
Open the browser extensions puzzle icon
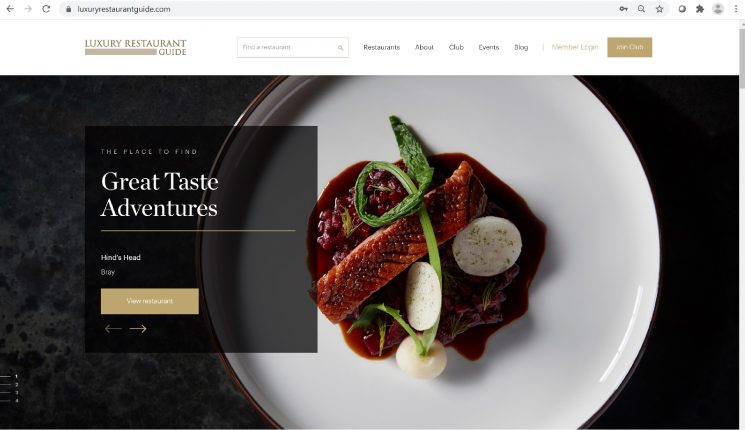point(700,9)
